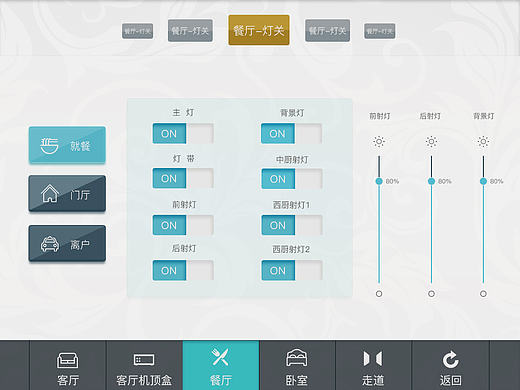Select the active 餐厅 tab label
Viewport: 520px width, 390px height.
pos(221,380)
